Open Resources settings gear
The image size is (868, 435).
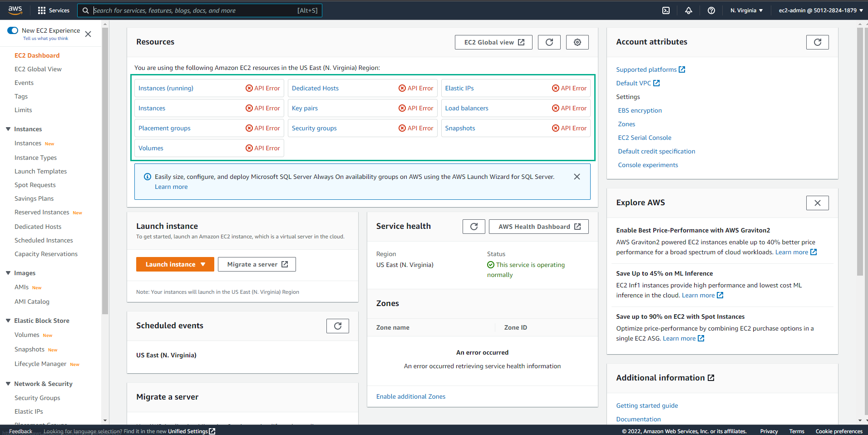click(577, 42)
